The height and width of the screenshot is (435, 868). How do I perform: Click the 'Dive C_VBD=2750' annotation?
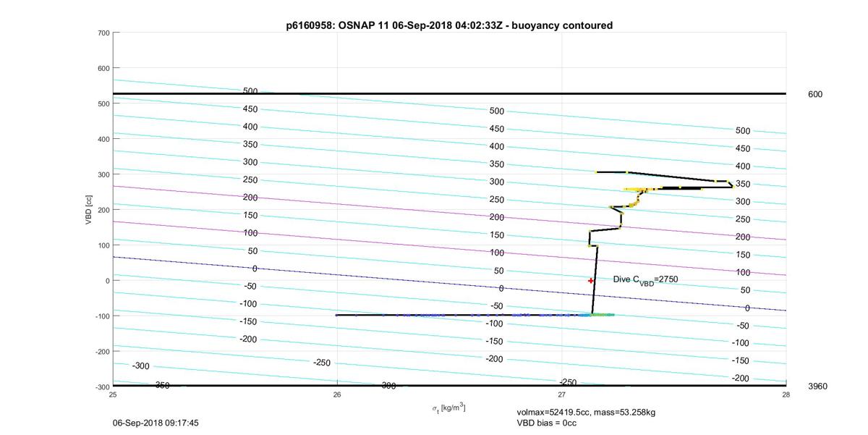pos(645,279)
